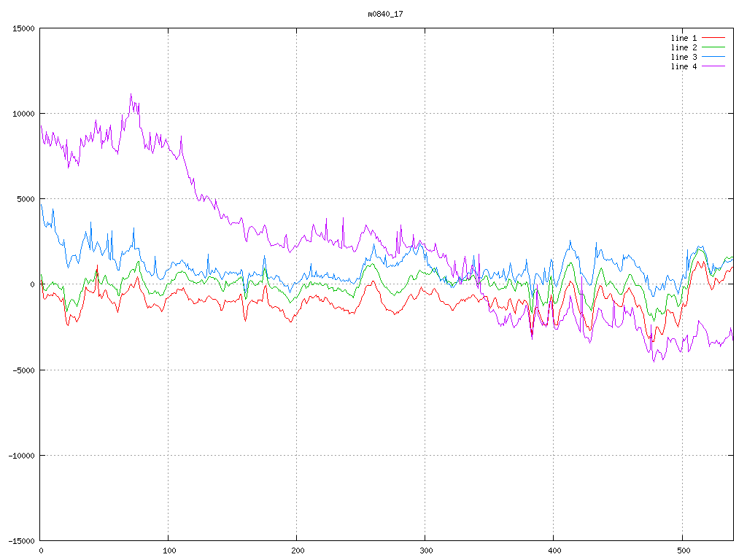Click the x-axis label 500
The width and height of the screenshot is (747, 560).
point(683,551)
